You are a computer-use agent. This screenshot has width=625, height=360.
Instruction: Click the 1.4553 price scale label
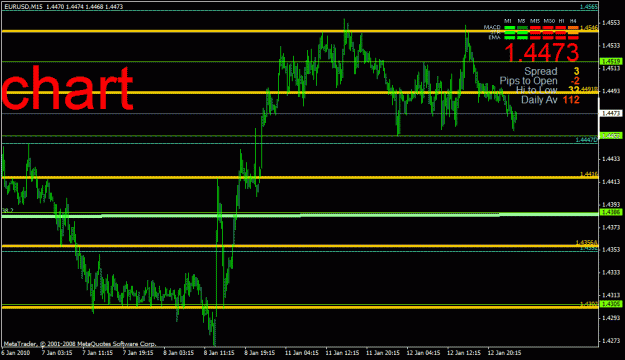coord(611,23)
